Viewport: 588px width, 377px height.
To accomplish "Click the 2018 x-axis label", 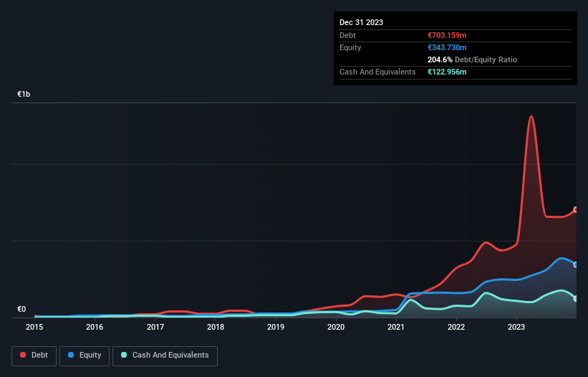I will pos(216,327).
